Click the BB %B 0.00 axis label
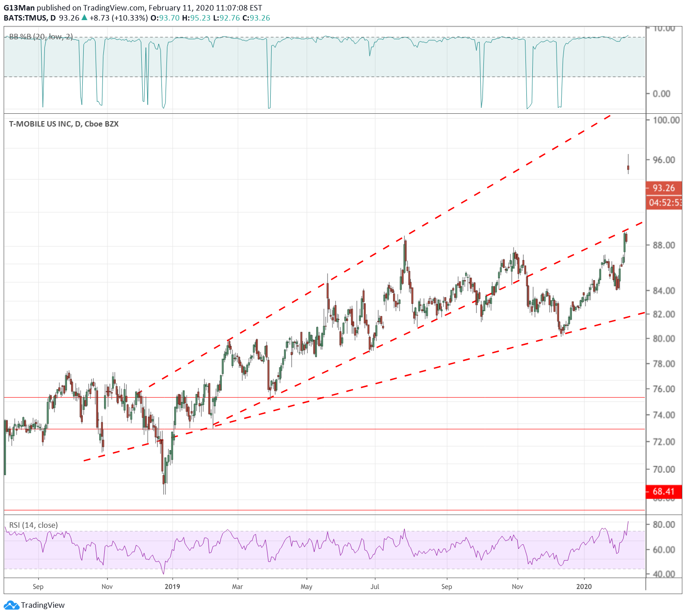This screenshot has width=686, height=616. point(661,94)
